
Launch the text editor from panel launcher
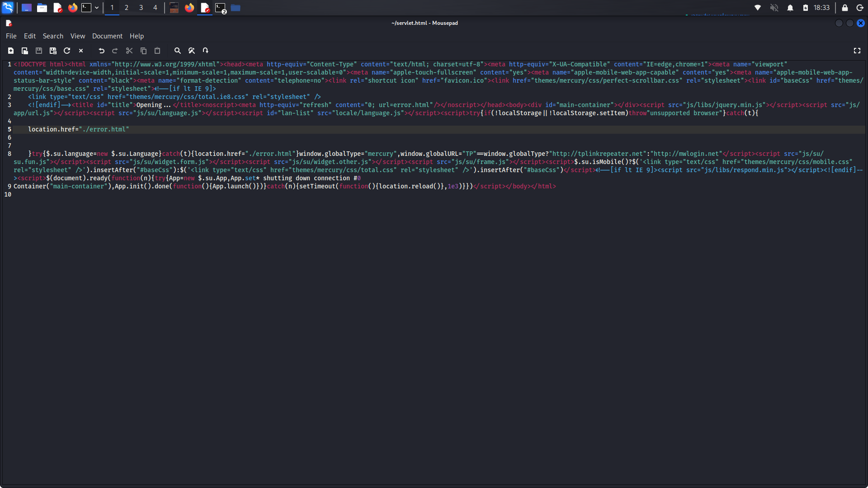(x=57, y=8)
